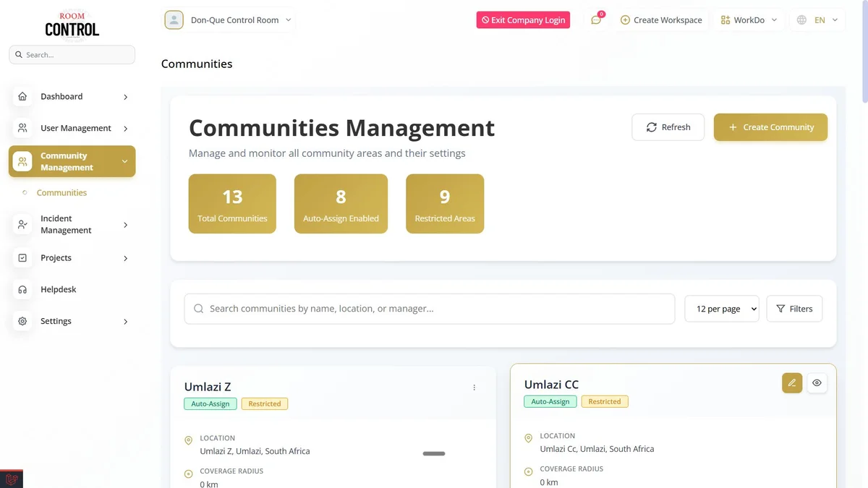
Task: Click the Auto-Assign badge on Umlazi CC
Action: [x=550, y=402]
